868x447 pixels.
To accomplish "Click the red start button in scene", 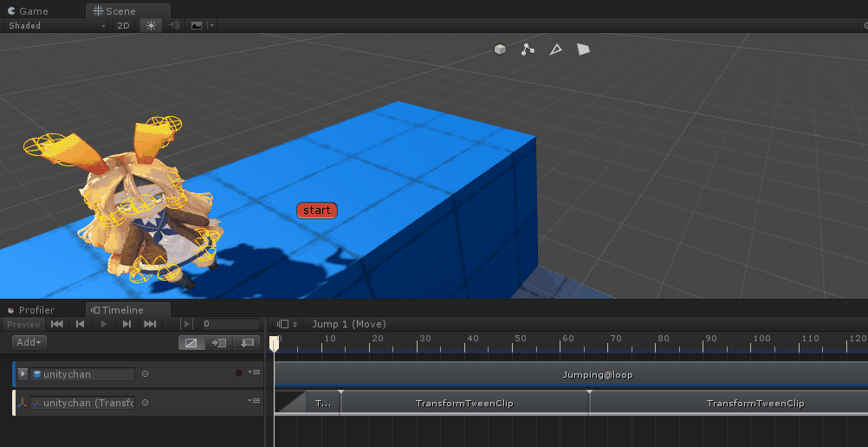I will pos(317,211).
